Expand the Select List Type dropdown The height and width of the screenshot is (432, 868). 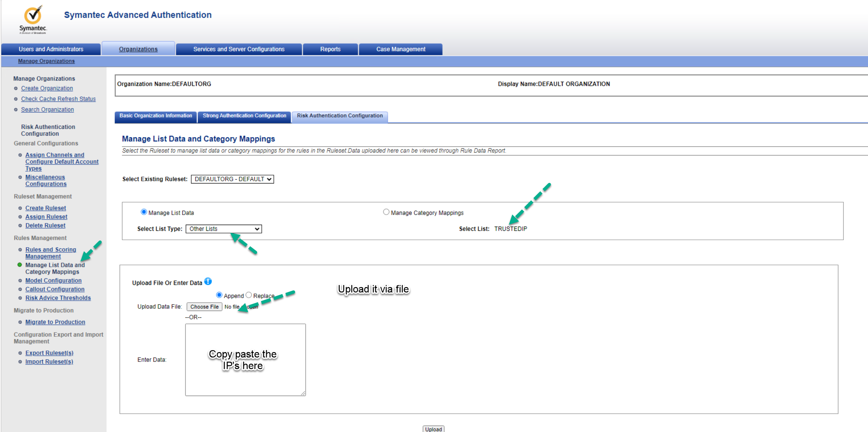click(223, 229)
